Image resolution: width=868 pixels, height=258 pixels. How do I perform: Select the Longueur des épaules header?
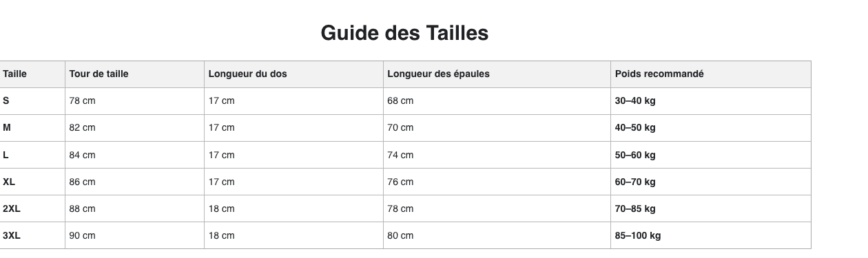(497, 74)
